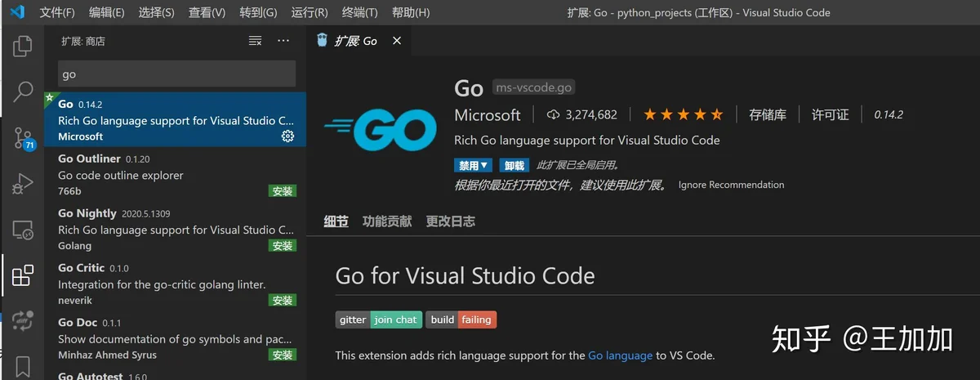Open the Search view in activity bar
Viewport: 980px width, 380px height.
23,92
